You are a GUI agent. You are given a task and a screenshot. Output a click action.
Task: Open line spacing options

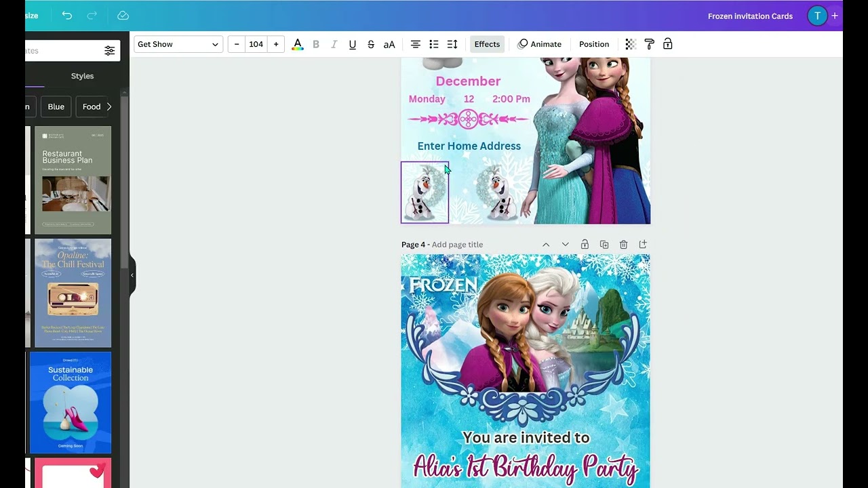coord(452,44)
